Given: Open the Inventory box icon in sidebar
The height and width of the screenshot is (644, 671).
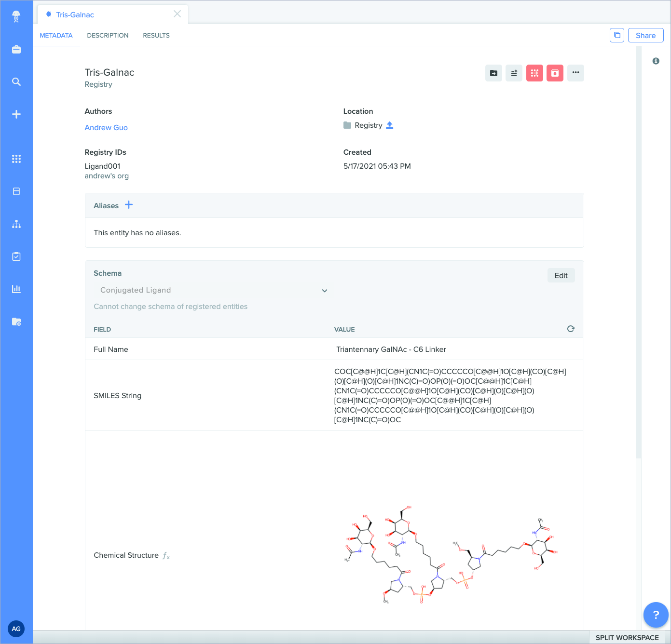Looking at the screenshot, I should pyautogui.click(x=16, y=191).
